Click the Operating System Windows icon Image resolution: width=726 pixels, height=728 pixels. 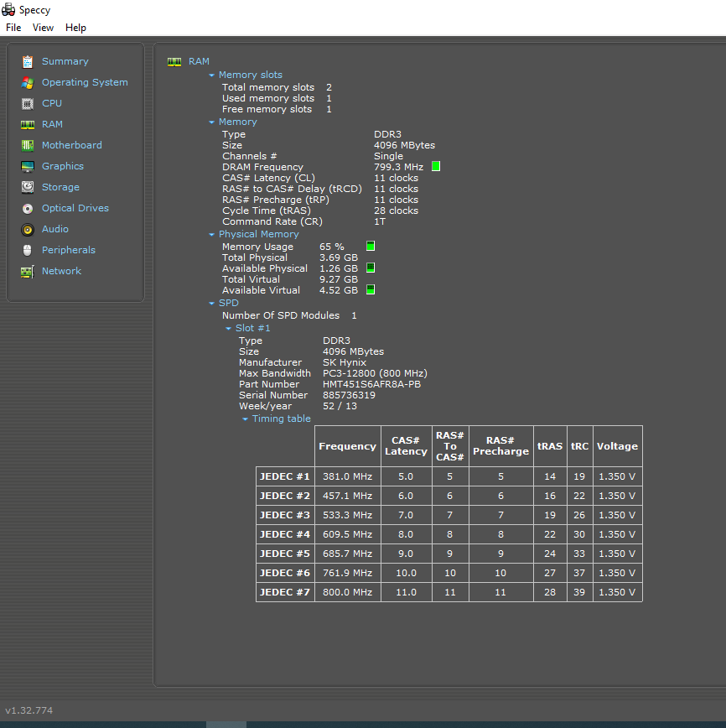tap(28, 82)
